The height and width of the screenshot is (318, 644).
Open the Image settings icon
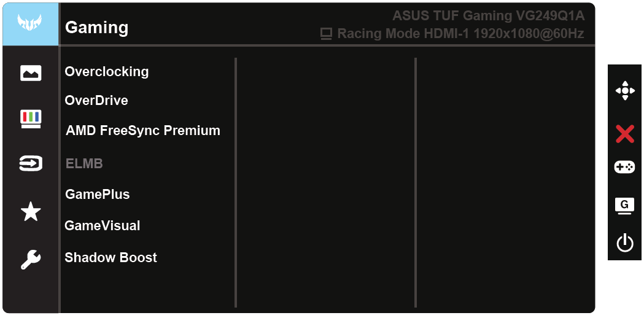pyautogui.click(x=30, y=73)
